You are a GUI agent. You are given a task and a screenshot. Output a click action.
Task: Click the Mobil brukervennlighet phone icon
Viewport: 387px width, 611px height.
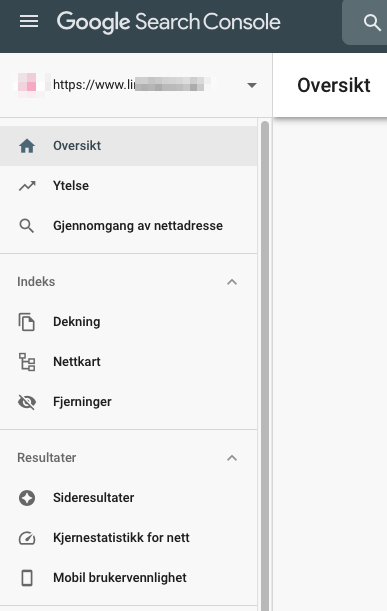tap(27, 578)
